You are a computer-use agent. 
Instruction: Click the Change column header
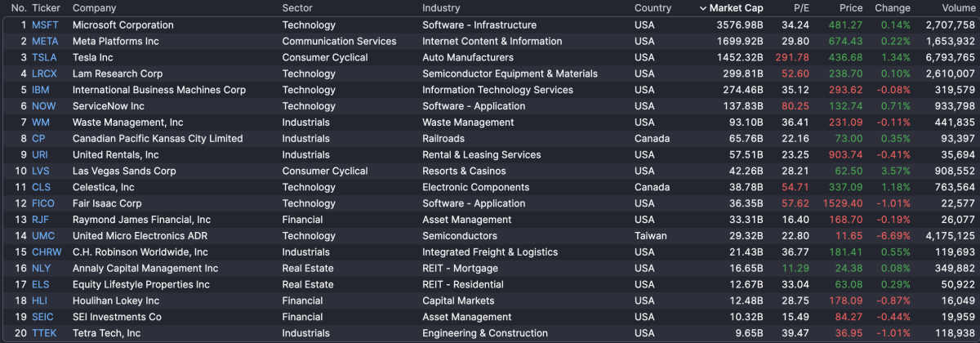(x=892, y=8)
